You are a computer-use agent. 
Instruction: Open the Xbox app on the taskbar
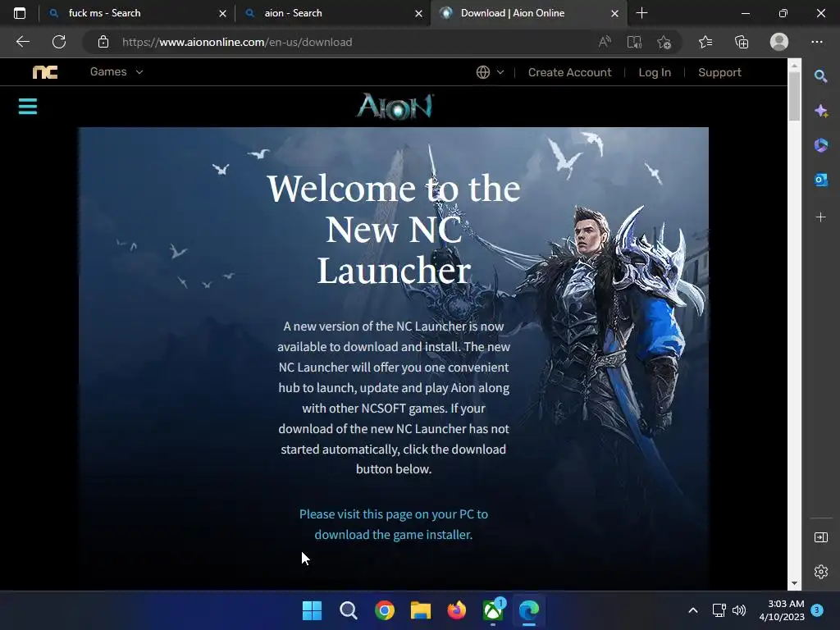coord(493,610)
